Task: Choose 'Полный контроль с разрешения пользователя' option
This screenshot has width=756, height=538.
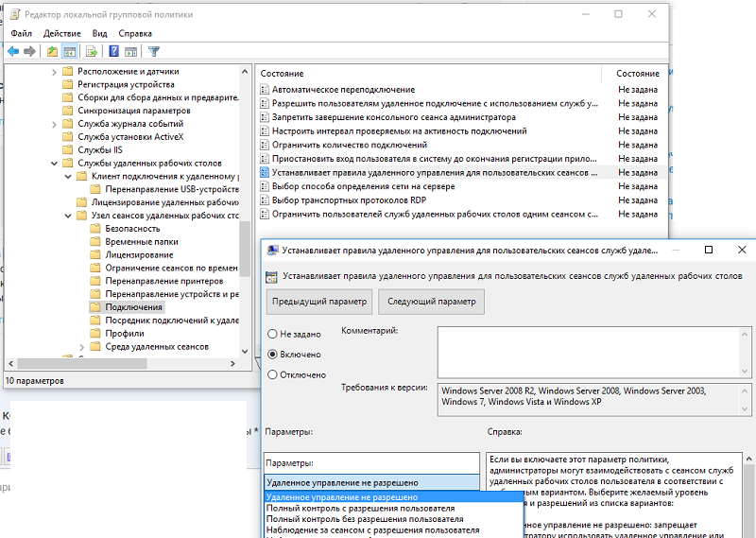Action: click(x=360, y=508)
